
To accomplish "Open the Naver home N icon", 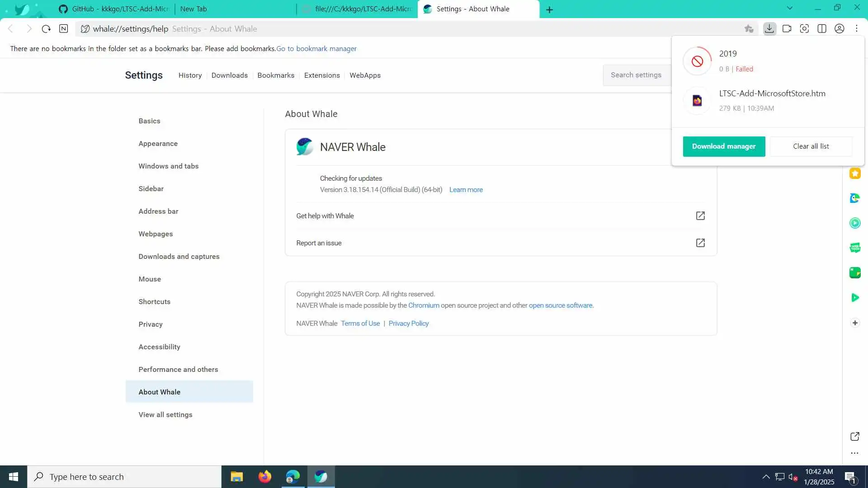I will click(64, 28).
